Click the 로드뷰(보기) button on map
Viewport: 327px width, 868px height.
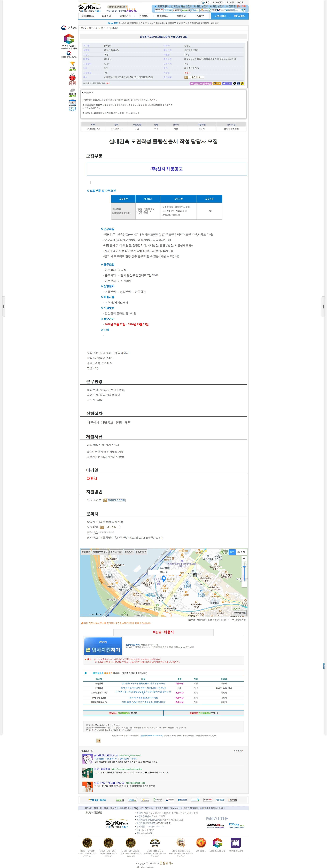click(x=240, y=613)
